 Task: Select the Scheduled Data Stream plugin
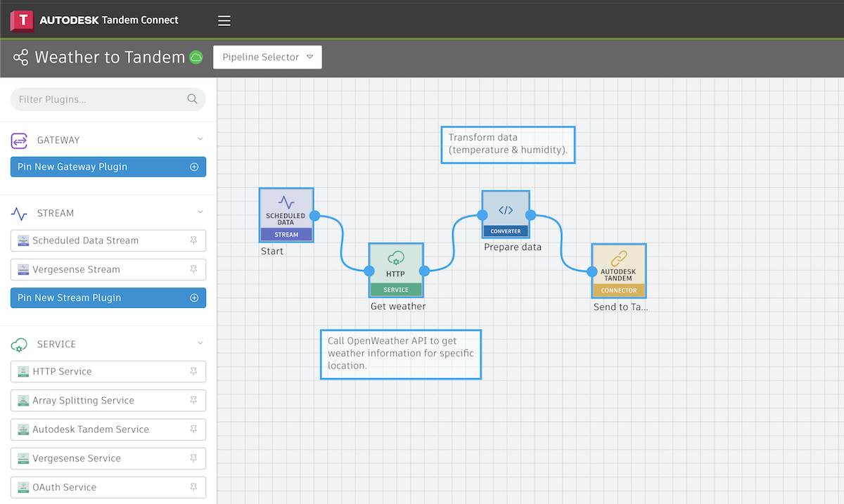[108, 240]
